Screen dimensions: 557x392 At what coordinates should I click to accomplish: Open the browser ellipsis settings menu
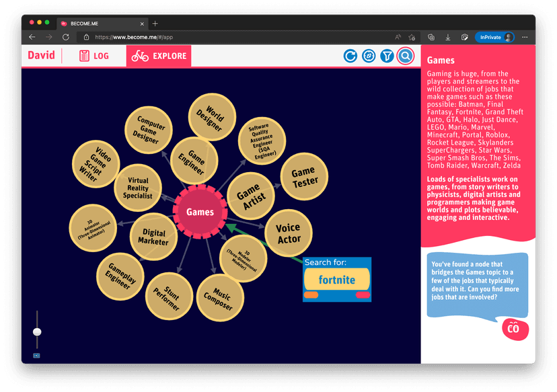click(525, 37)
